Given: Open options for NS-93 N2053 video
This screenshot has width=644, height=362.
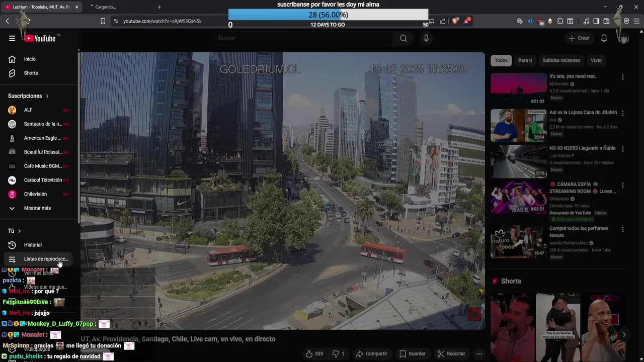Looking at the screenshot, I should (623, 150).
